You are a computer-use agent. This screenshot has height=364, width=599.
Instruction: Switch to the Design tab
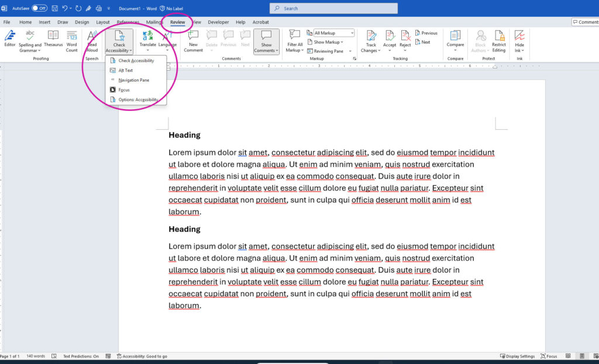[82, 22]
